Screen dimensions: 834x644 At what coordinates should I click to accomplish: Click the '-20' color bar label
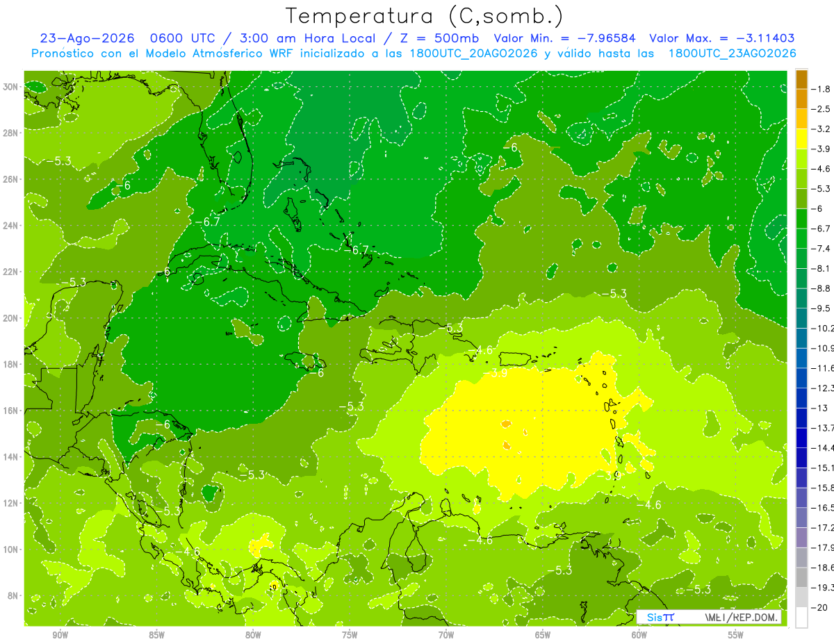click(x=821, y=607)
